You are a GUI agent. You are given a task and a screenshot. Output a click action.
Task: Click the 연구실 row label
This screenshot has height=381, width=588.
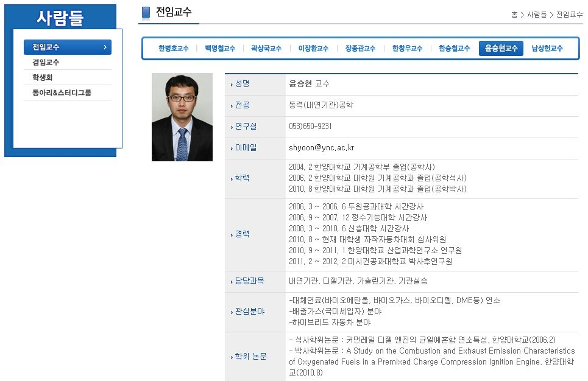pos(246,126)
